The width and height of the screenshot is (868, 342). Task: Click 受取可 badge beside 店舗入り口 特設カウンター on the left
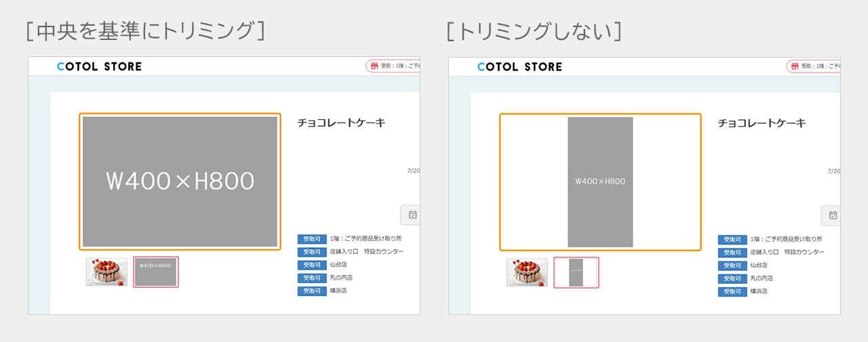pyautogui.click(x=312, y=252)
